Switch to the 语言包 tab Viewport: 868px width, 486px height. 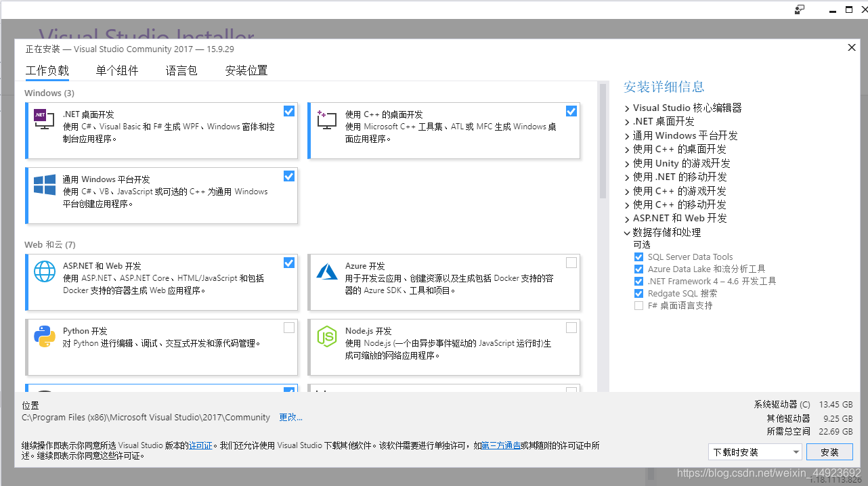tap(181, 70)
